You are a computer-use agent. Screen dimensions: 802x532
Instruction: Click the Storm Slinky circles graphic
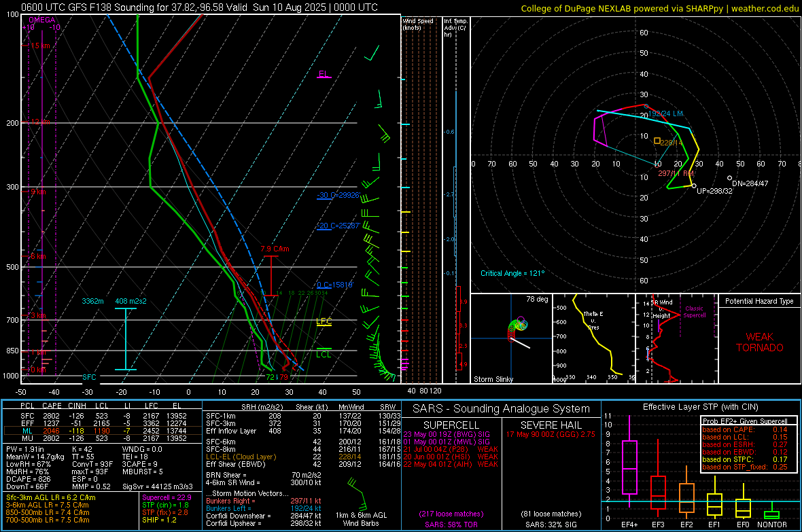517,327
